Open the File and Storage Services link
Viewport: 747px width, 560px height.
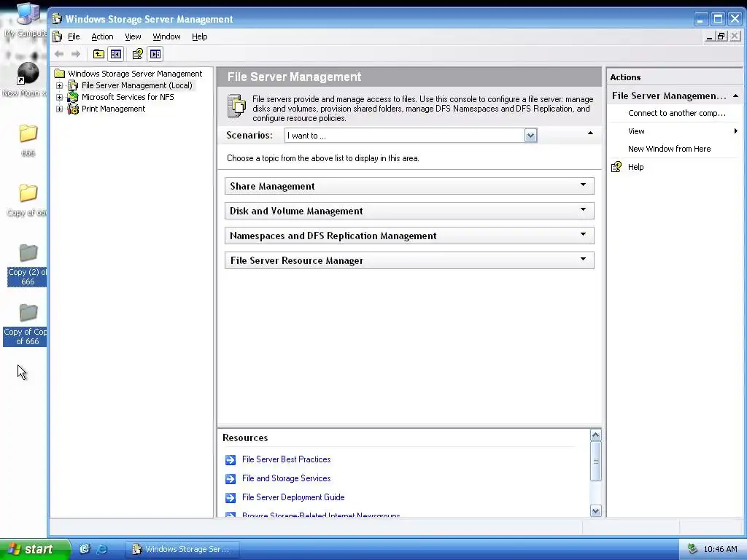point(286,478)
